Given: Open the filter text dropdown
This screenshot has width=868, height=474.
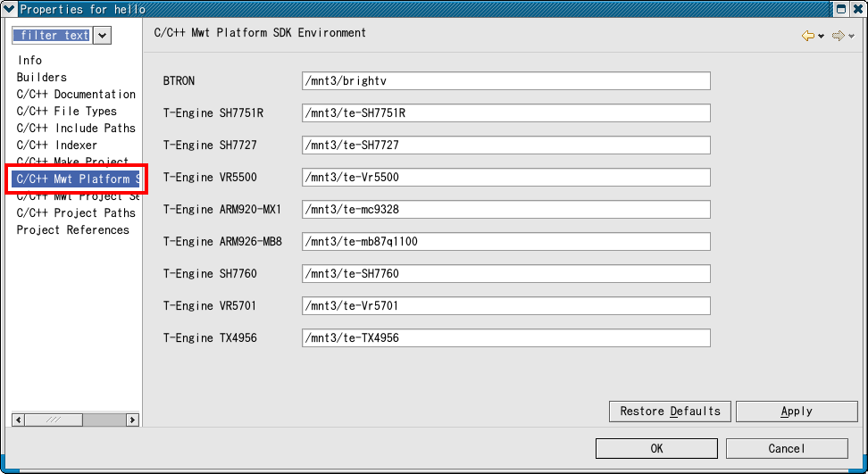Looking at the screenshot, I should point(102,36).
